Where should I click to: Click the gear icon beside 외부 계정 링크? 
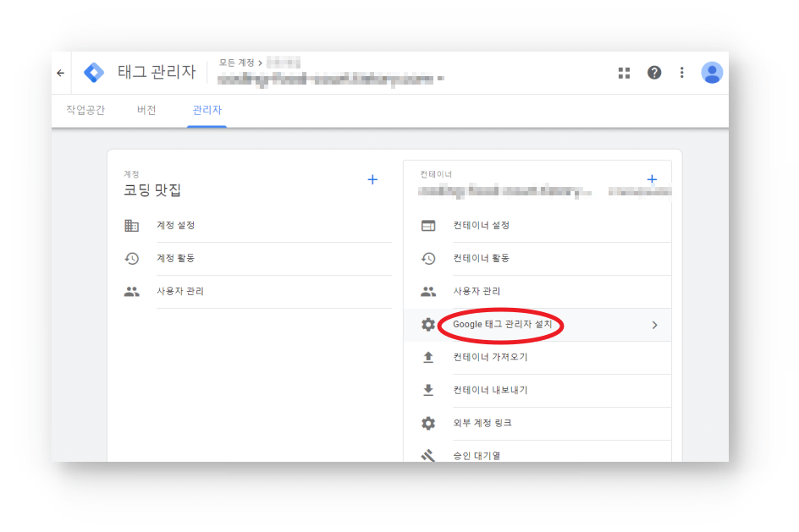pyautogui.click(x=428, y=423)
